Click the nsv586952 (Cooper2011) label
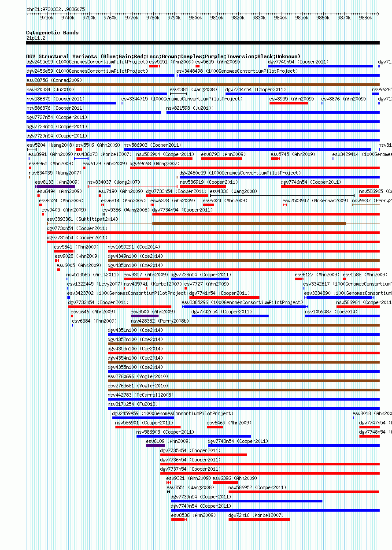 (257, 487)
